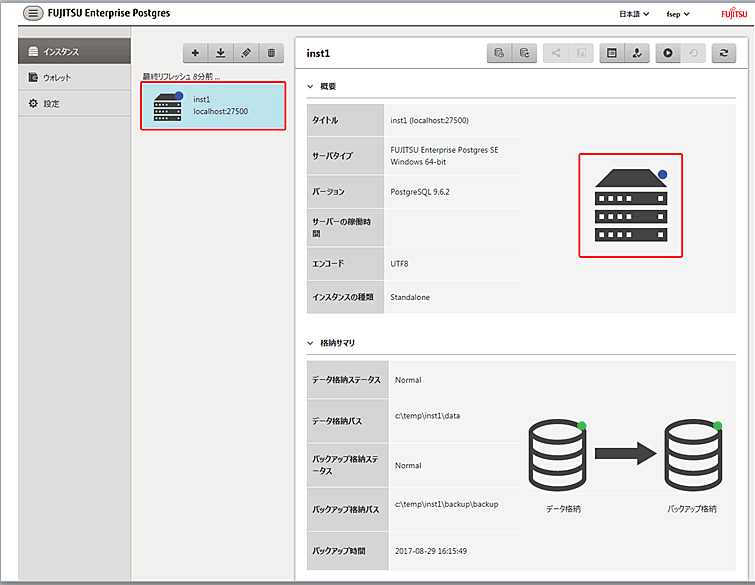Start the instance with play icon
Screen dimensions: 755x585
click(668, 53)
